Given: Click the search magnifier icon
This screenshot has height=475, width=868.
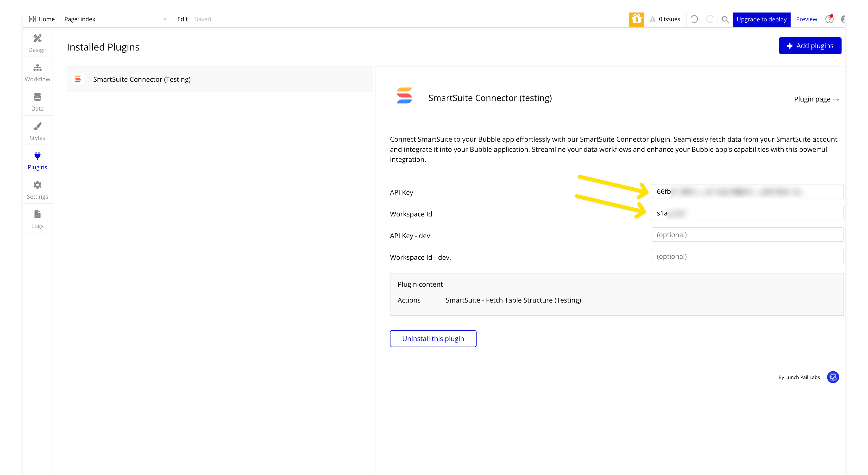Looking at the screenshot, I should tap(725, 19).
